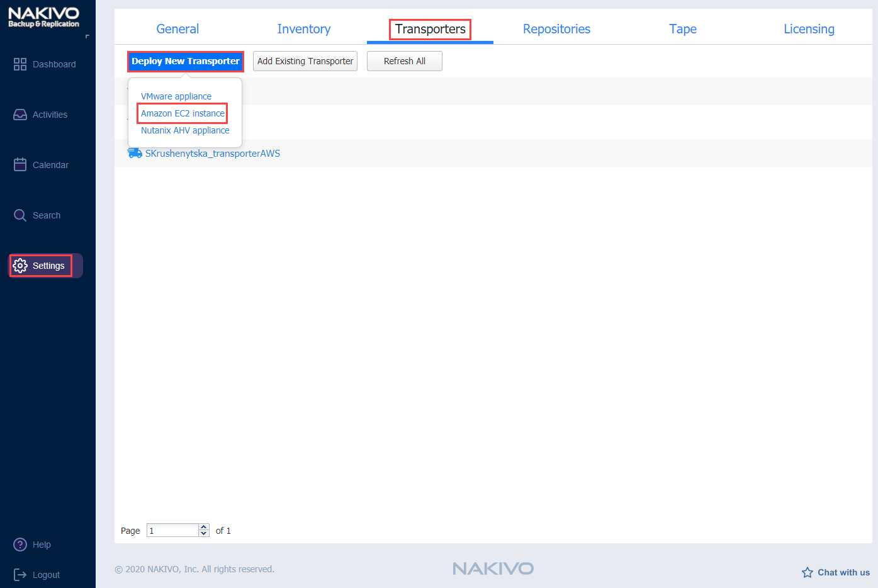Click the Settings gear icon
Image resolution: width=878 pixels, height=588 pixels.
[20, 266]
